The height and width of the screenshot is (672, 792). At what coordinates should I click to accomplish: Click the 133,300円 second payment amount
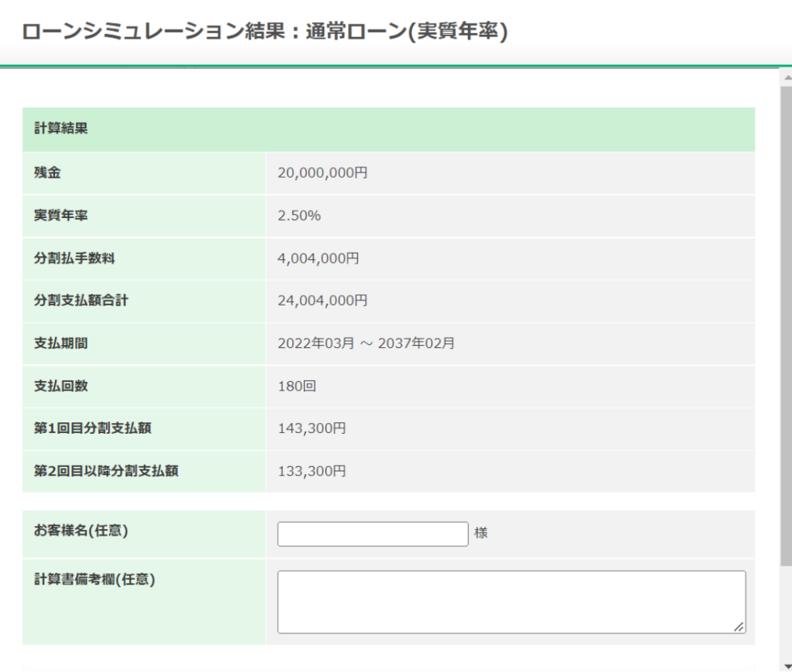coord(312,470)
